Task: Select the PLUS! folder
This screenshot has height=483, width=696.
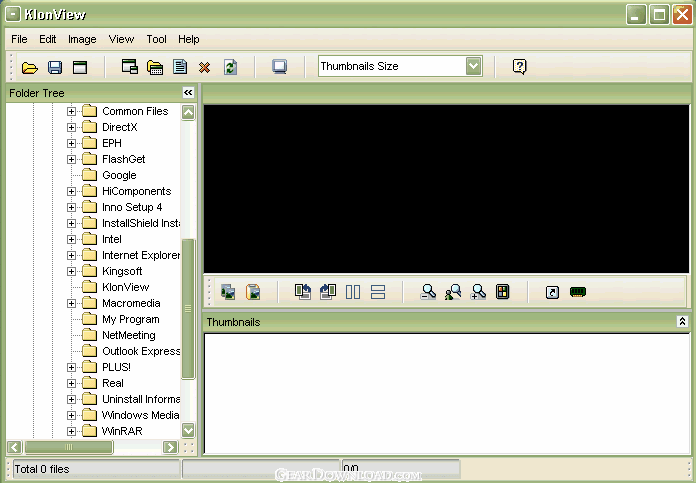Action: coord(116,367)
